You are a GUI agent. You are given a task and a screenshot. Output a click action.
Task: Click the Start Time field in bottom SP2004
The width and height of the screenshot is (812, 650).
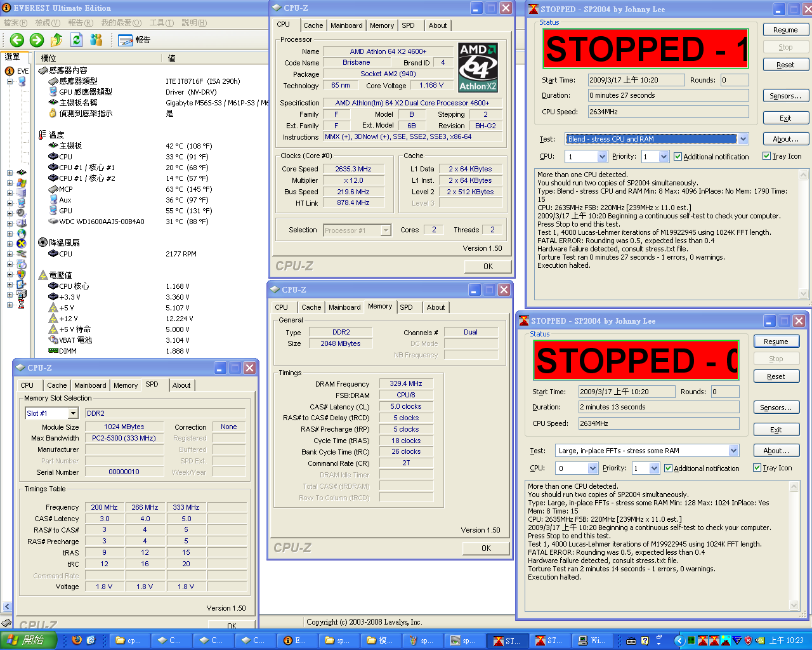point(627,392)
